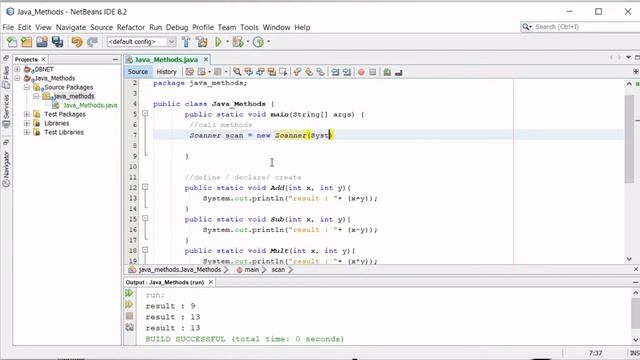Viewport: 640px width, 360px height.
Task: Collapse the Add method code fold
Action: [x=145, y=187]
